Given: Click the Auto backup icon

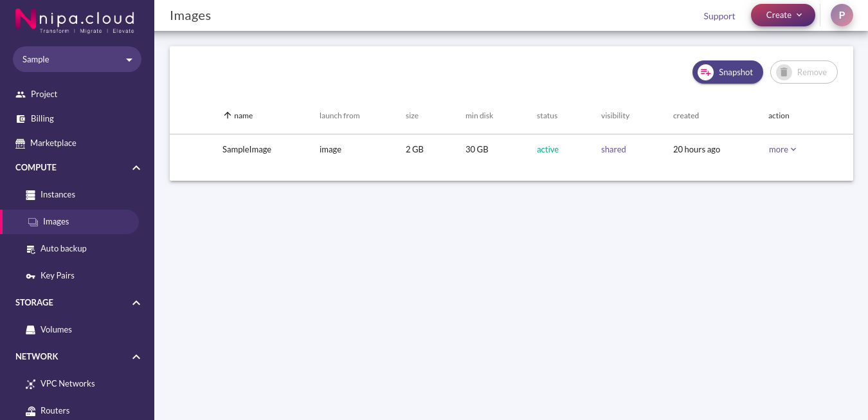Looking at the screenshot, I should coord(30,248).
